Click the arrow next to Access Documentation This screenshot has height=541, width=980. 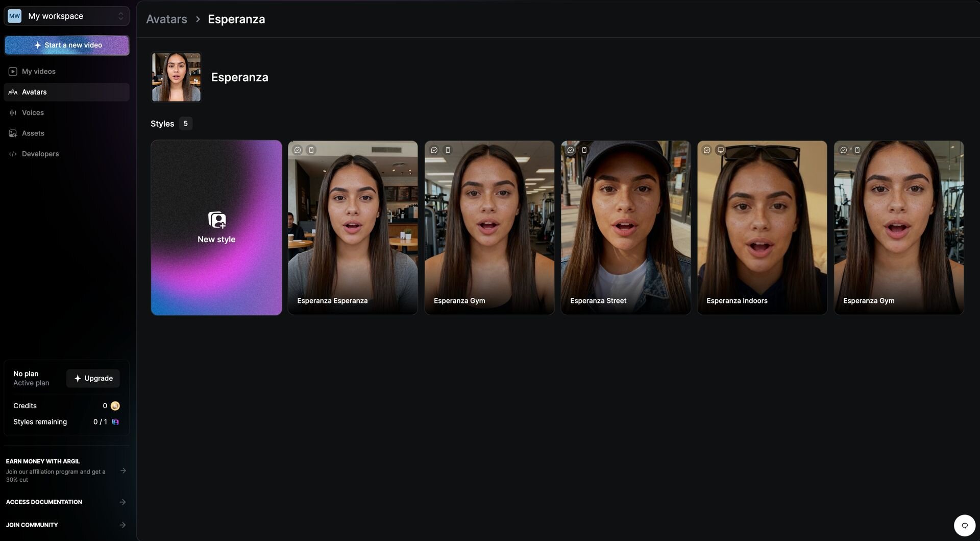click(x=123, y=502)
